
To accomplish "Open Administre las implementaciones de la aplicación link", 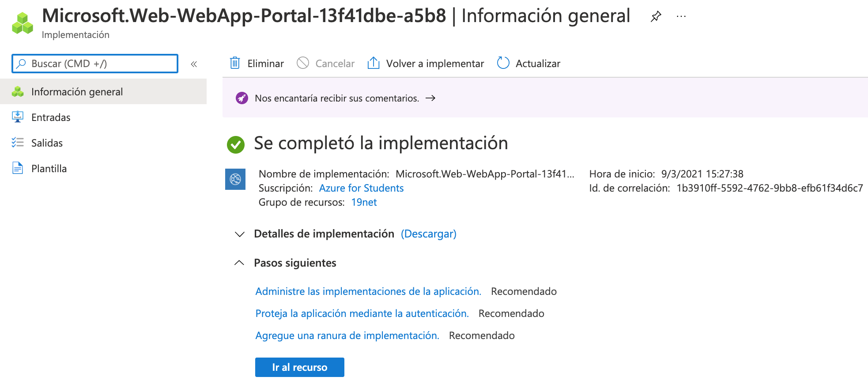I will [x=368, y=291].
